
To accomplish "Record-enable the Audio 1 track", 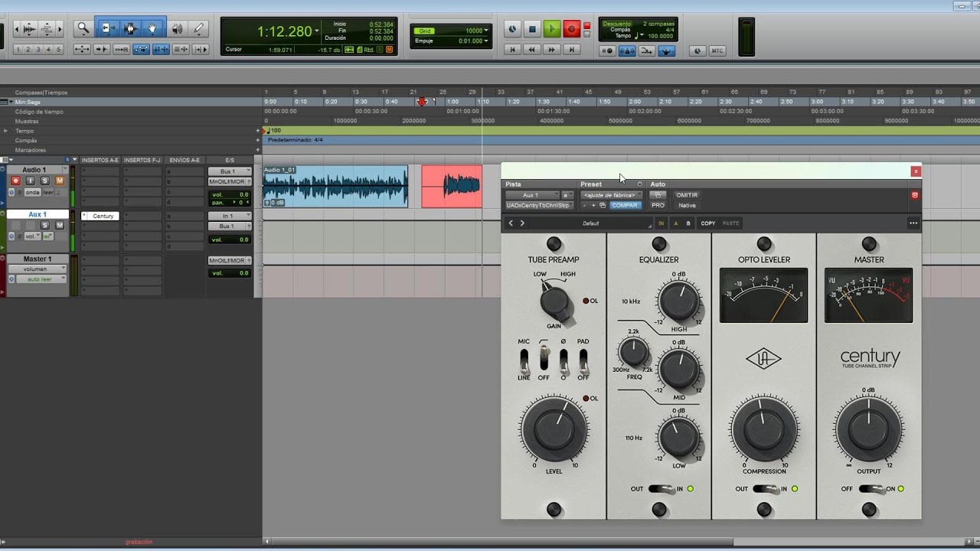I will coord(15,181).
